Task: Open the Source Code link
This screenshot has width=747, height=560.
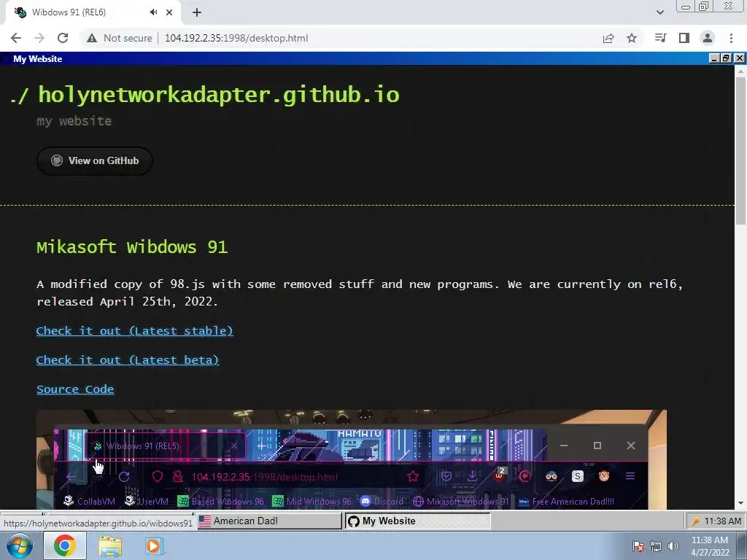Action: [75, 389]
